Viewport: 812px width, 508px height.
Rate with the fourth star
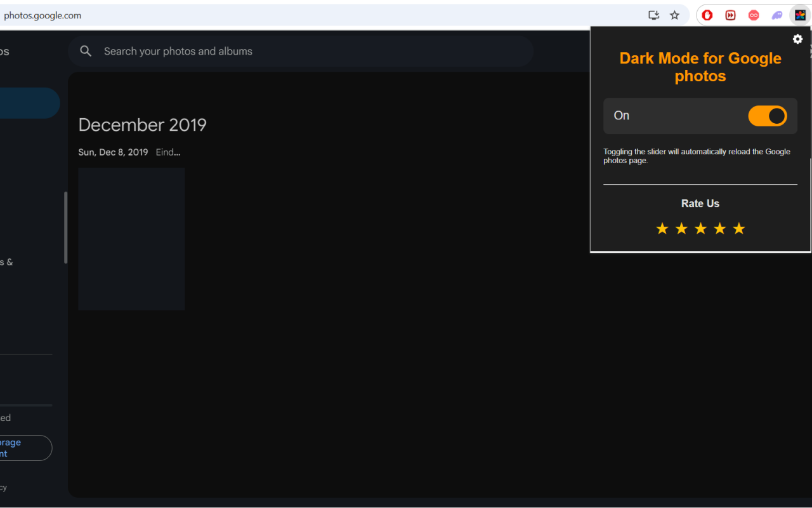tap(719, 229)
